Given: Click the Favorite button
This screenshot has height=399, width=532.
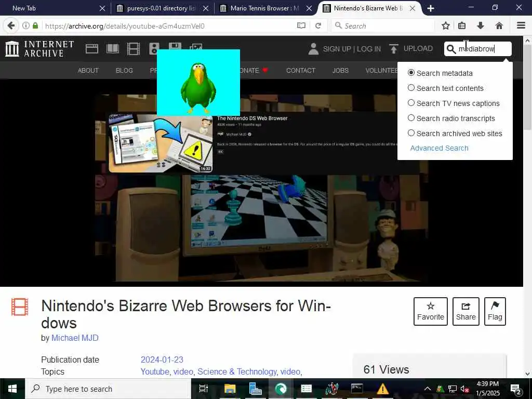Looking at the screenshot, I should point(431,311).
